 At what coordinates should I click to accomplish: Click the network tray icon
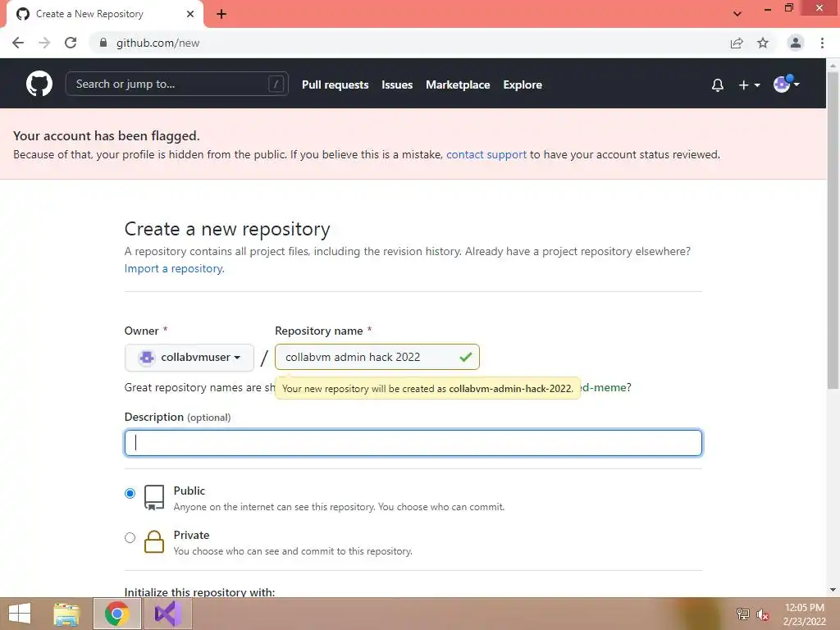click(742, 614)
